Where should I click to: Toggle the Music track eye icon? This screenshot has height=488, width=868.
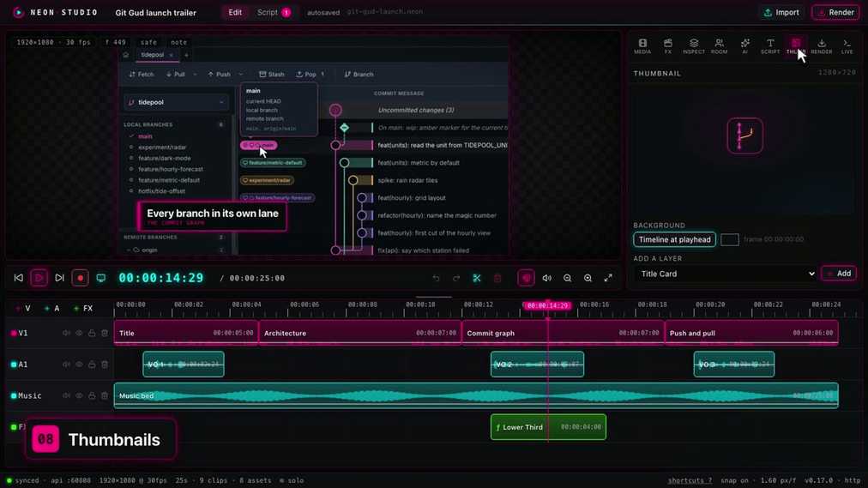(x=79, y=395)
